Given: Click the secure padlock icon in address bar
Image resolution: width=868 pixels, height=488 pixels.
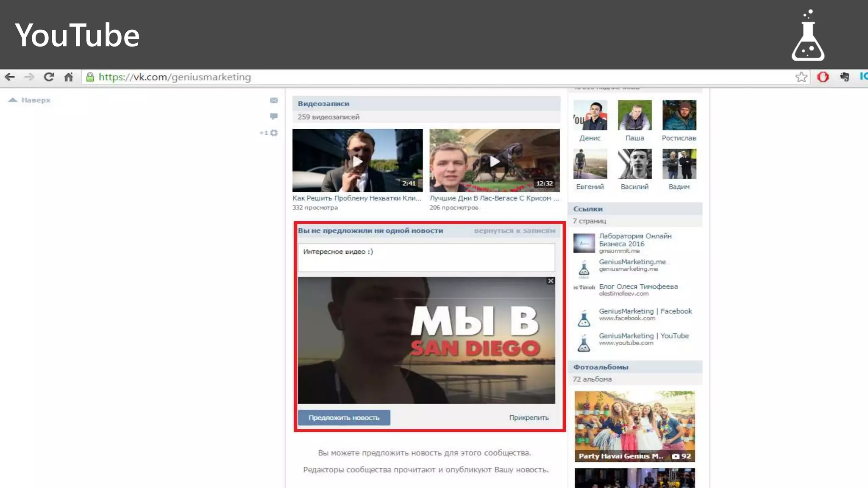Looking at the screenshot, I should click(x=90, y=77).
